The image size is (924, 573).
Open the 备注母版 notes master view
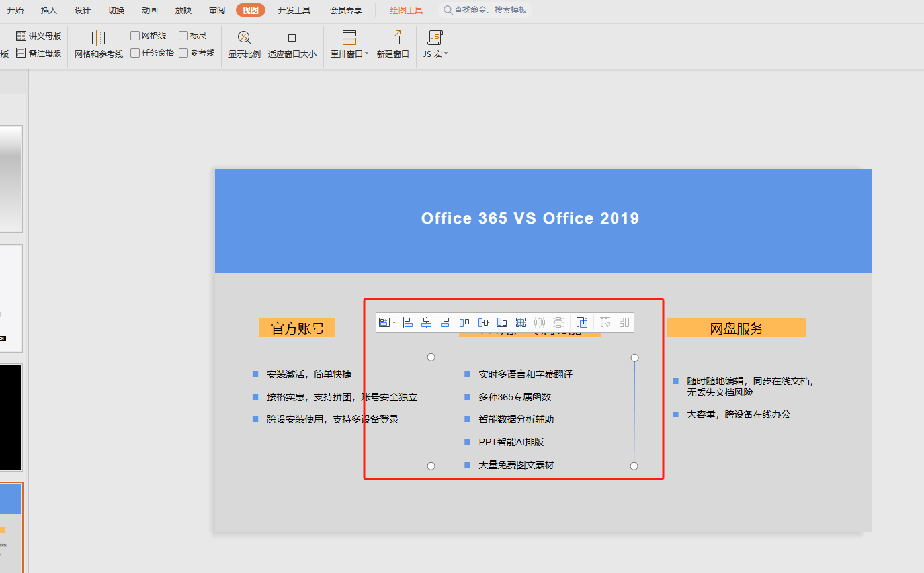click(39, 53)
